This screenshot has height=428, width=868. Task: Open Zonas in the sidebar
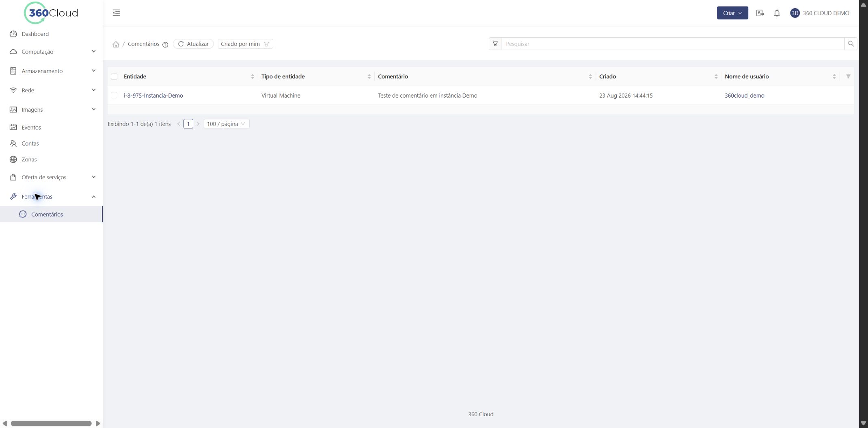tap(51, 159)
